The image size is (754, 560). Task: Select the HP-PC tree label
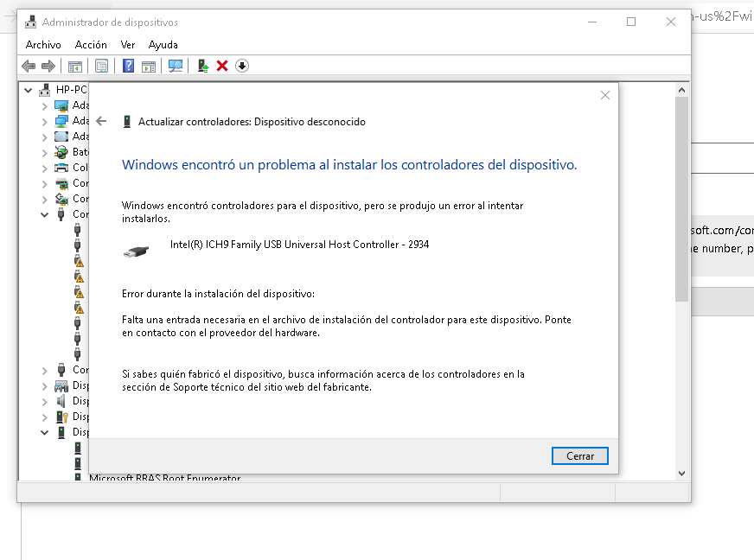click(x=72, y=89)
